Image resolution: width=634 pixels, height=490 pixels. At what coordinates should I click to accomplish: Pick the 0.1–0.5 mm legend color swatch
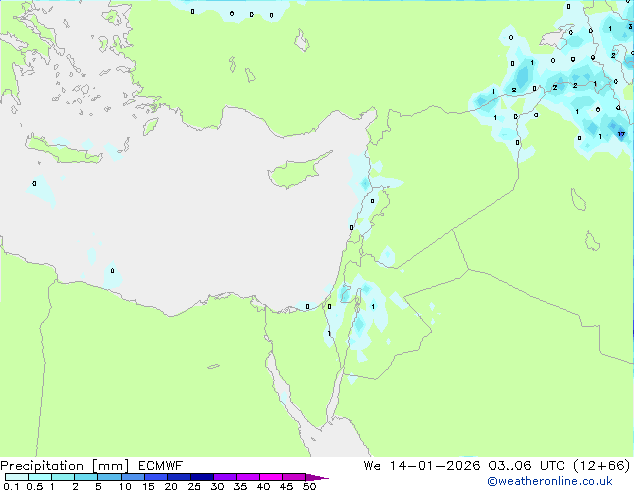pos(17,477)
